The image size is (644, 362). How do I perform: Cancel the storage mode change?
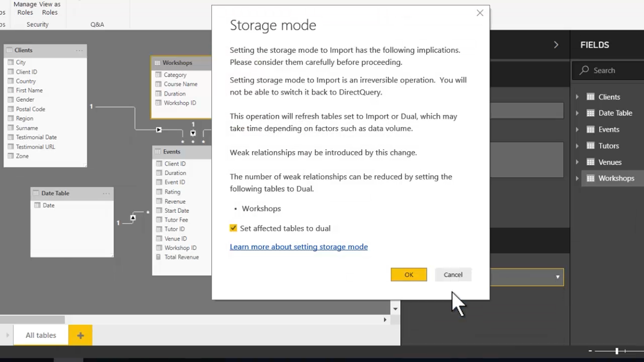point(453,275)
